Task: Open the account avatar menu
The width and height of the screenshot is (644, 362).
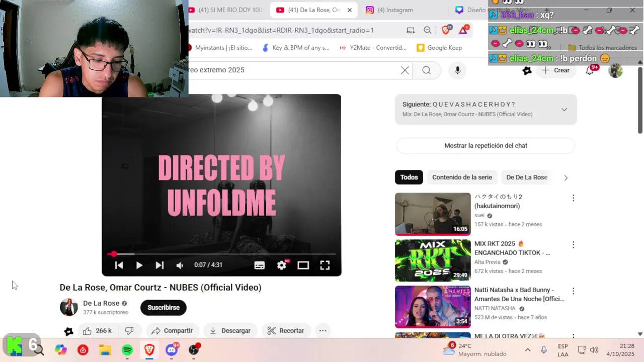Action: click(615, 70)
